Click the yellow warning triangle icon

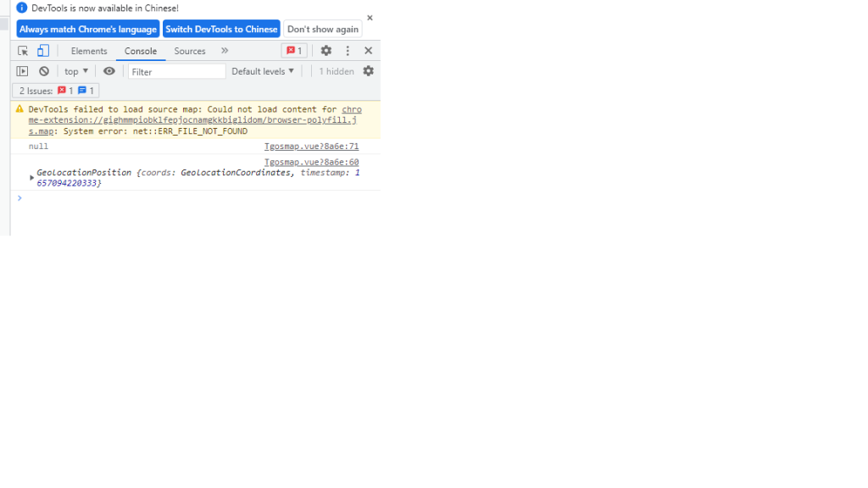pyautogui.click(x=19, y=109)
